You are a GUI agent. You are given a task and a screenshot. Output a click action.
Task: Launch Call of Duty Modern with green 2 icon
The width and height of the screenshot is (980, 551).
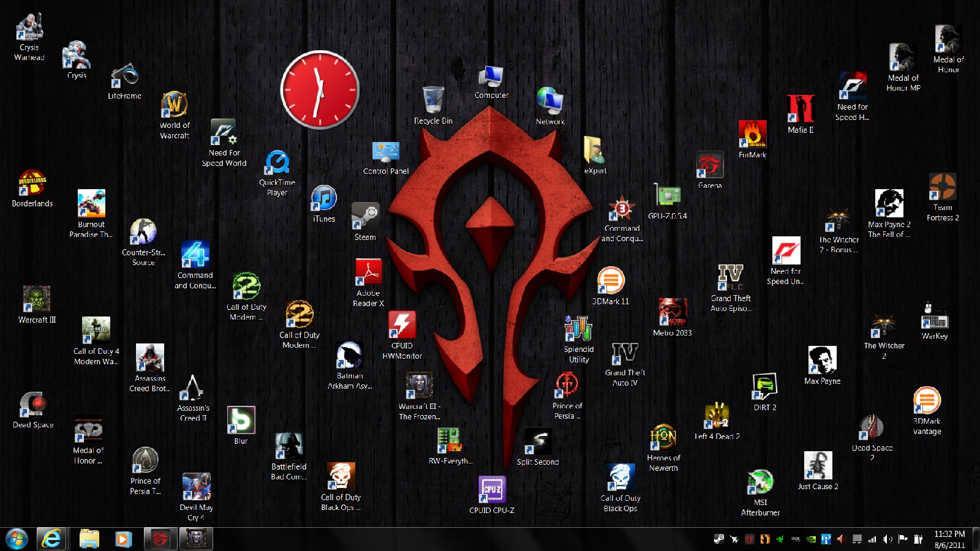(246, 297)
